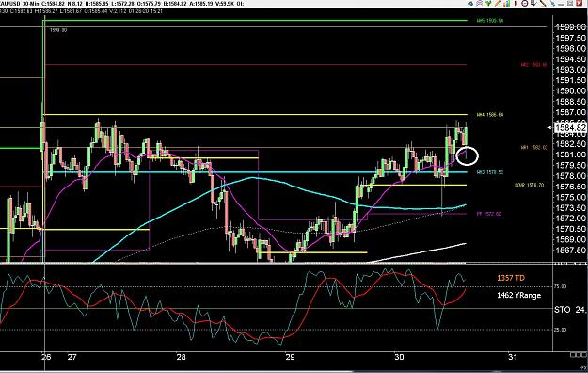Click the 1596.00 price axis label
The height and width of the screenshot is (373, 588).
click(x=570, y=48)
